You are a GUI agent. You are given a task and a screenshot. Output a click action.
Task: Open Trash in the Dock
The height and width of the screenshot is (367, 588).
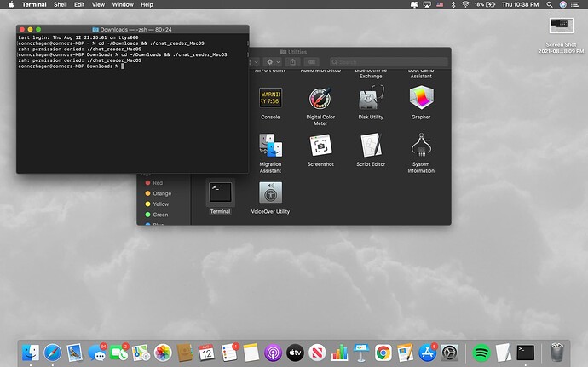click(x=557, y=353)
